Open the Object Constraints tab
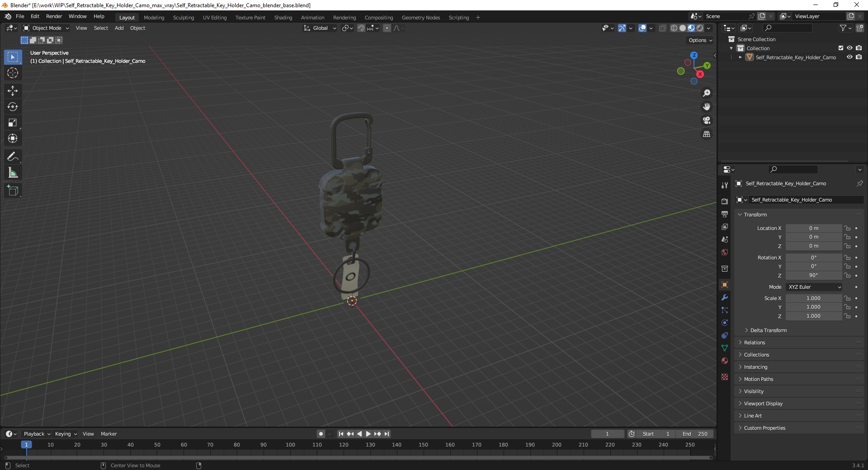 (725, 335)
